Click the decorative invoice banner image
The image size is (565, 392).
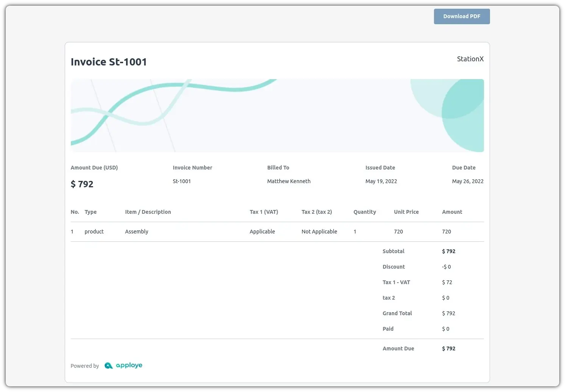click(277, 115)
